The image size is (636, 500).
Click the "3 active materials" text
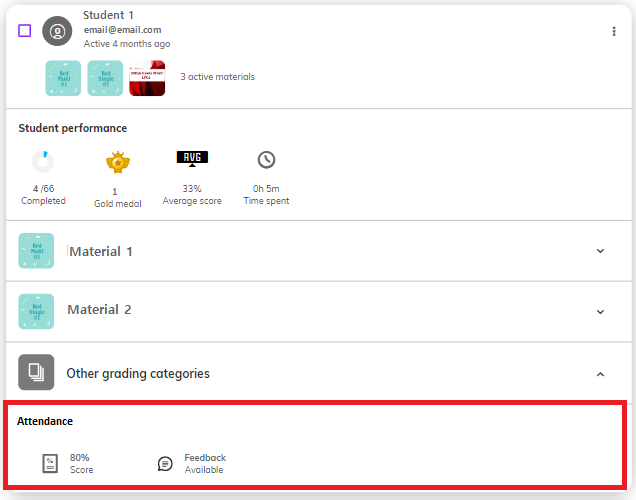coord(217,77)
